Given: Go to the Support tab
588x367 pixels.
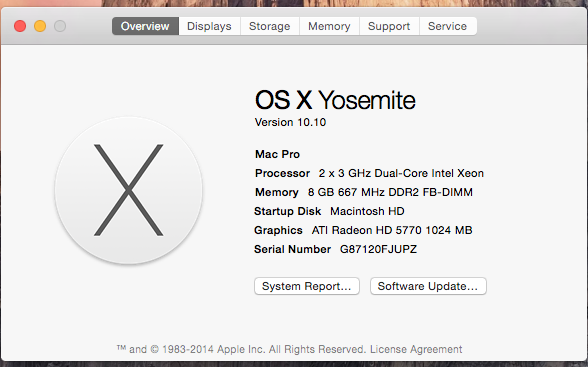Looking at the screenshot, I should (389, 26).
